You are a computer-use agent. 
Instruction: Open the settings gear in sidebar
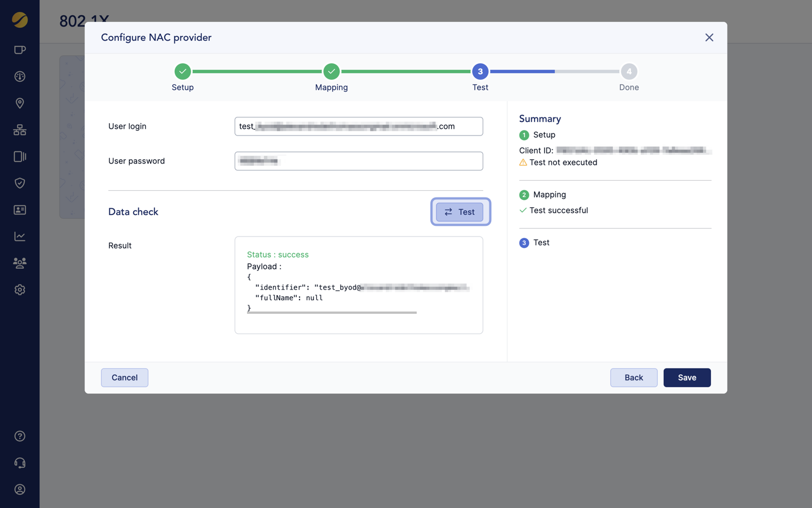tap(20, 290)
